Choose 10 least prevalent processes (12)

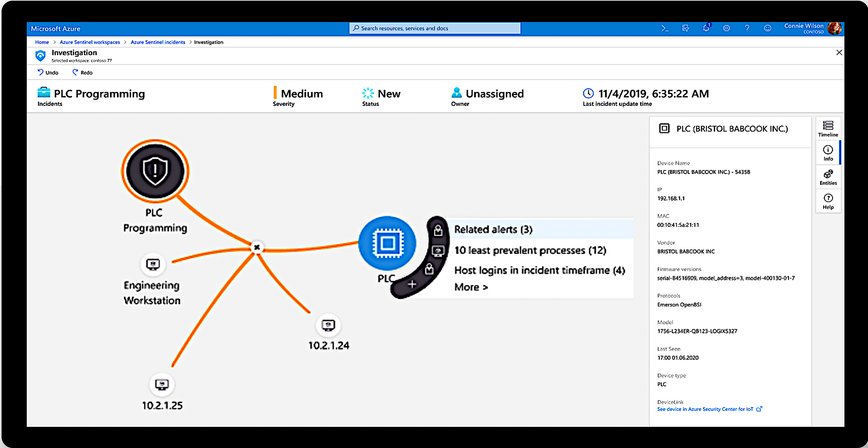coord(530,250)
